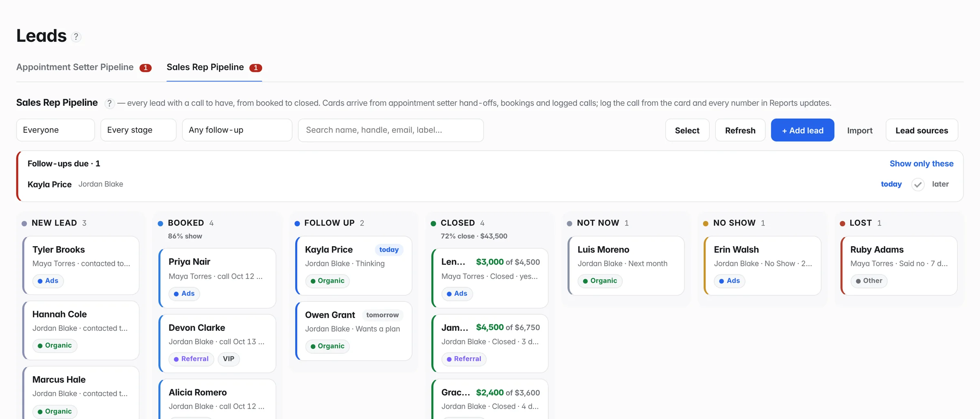The height and width of the screenshot is (419, 980).
Task: Focus the lead search field
Action: (x=391, y=130)
